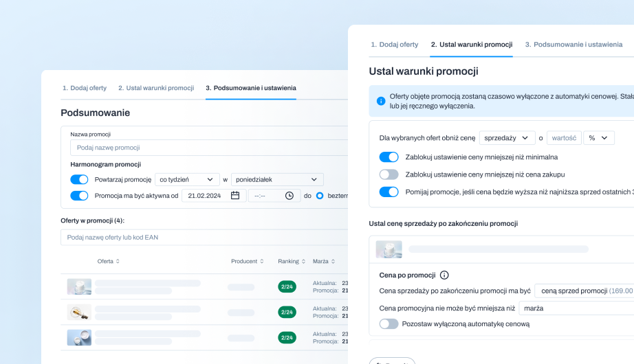Toggle Promocja ma być aktywna od switch
Viewport: 634px width, 364px height.
[x=79, y=196]
